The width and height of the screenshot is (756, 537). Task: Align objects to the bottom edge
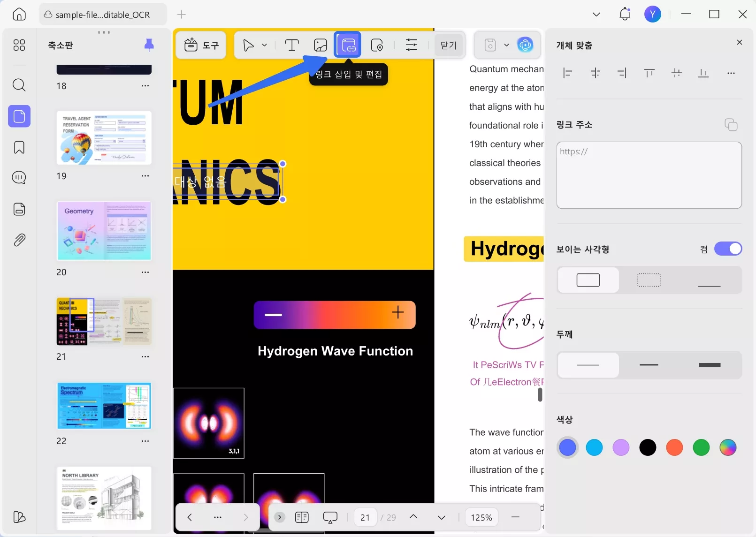click(x=703, y=73)
